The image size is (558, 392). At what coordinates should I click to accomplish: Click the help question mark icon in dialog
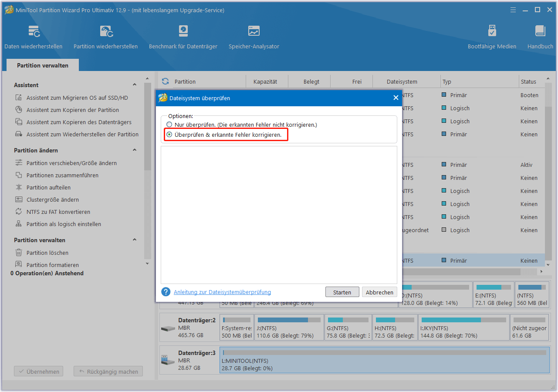[x=166, y=292]
